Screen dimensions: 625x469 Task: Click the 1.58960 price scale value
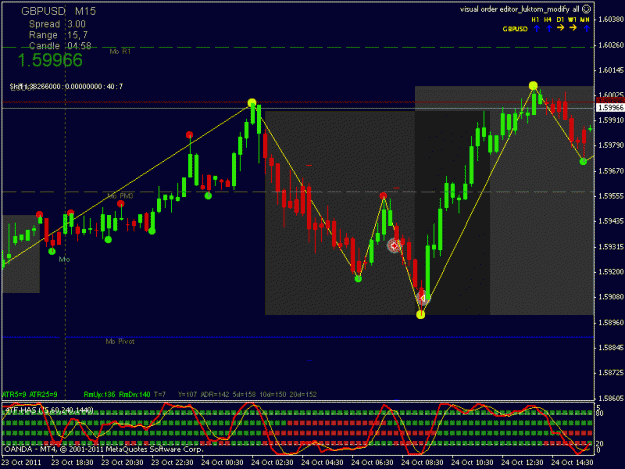click(x=611, y=322)
